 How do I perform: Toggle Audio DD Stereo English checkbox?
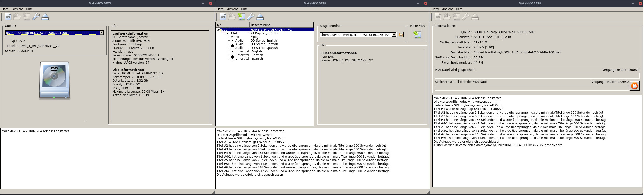point(233,41)
